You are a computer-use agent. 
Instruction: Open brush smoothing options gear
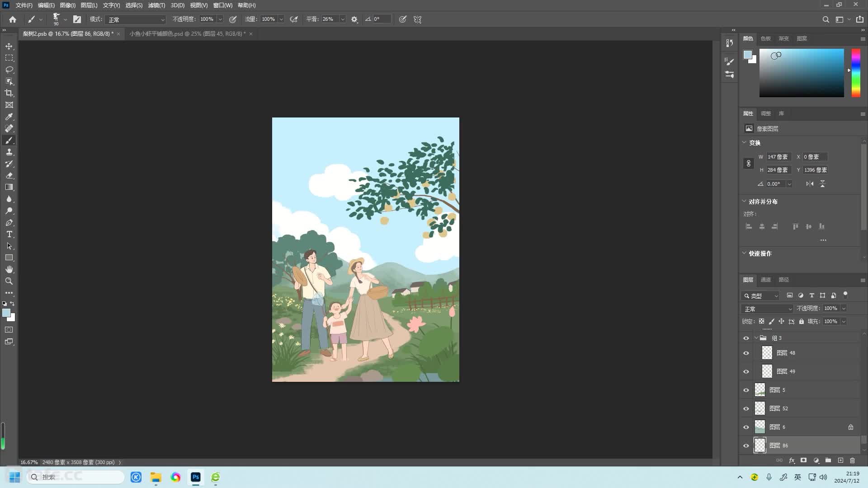(x=354, y=19)
